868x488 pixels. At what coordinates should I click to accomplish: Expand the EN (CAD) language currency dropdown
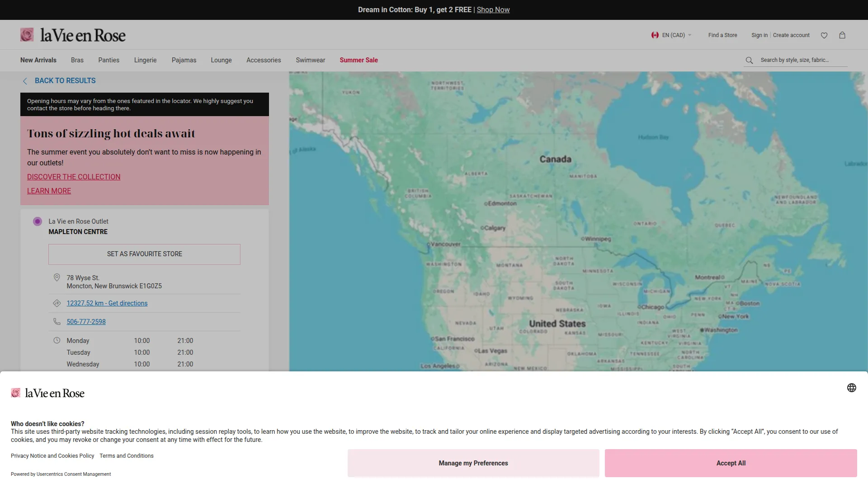pyautogui.click(x=672, y=35)
